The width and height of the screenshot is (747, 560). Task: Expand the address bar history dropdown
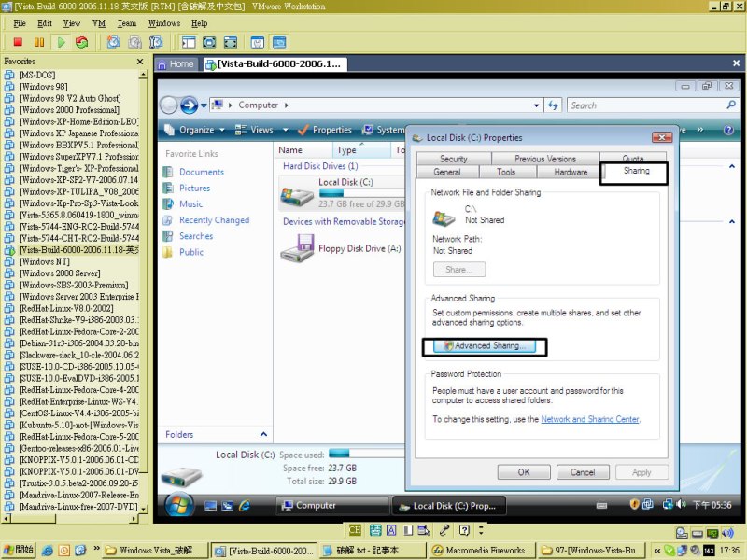tap(536, 105)
